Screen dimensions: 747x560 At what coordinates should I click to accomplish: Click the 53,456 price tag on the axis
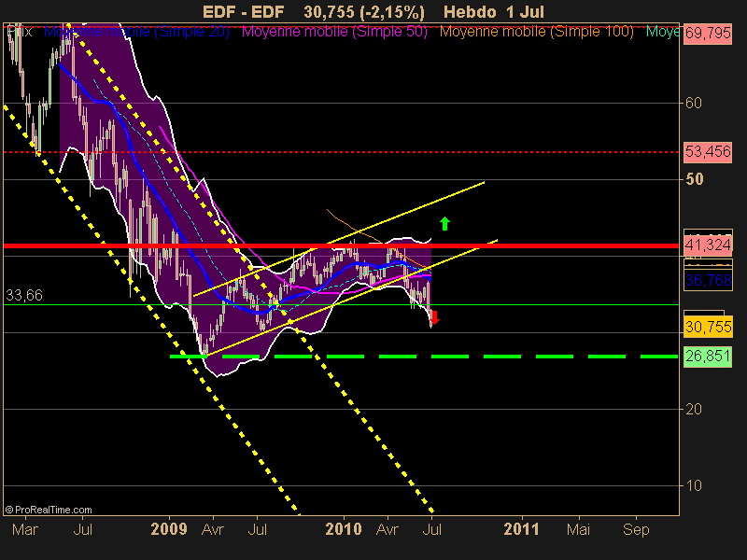(708, 152)
